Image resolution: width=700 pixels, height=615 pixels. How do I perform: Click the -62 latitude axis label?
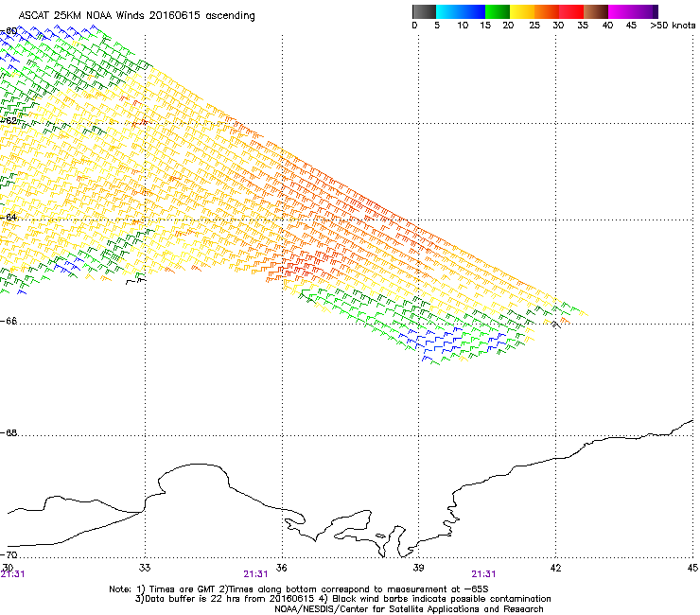click(x=9, y=120)
